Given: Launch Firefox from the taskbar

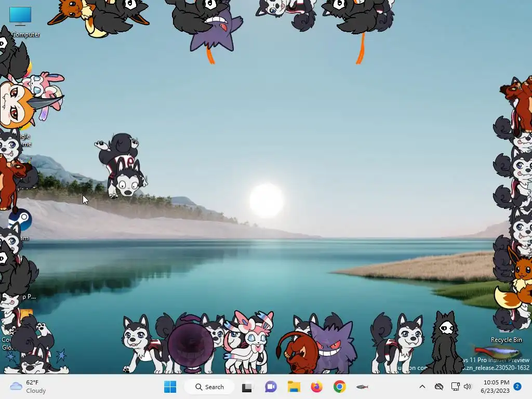Looking at the screenshot, I should pos(316,387).
